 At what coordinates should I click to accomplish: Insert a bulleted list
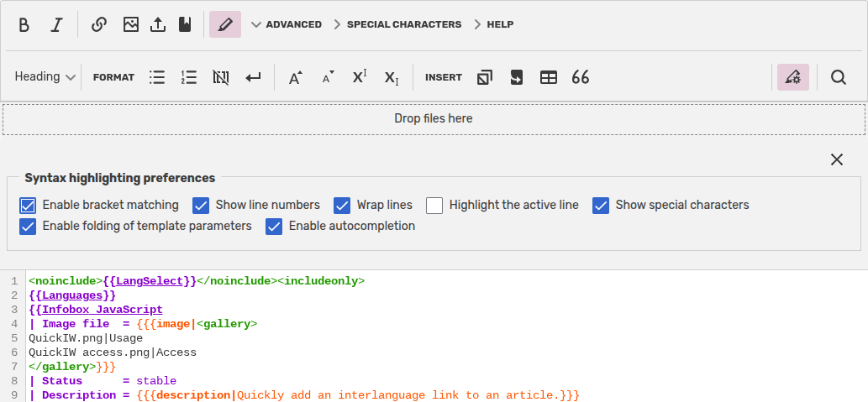tap(157, 77)
